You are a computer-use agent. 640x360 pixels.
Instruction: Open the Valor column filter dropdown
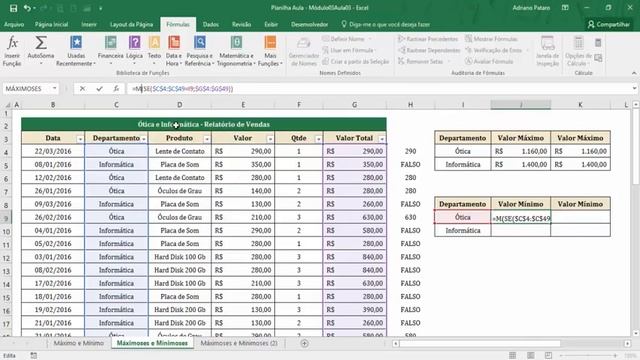point(270,139)
